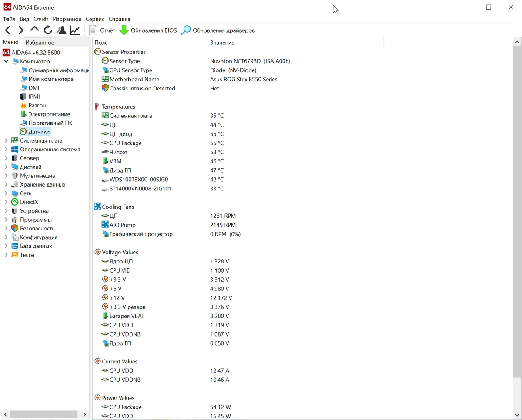
Task: Expand the Мультимедиа tree node
Action: [x=6, y=176]
